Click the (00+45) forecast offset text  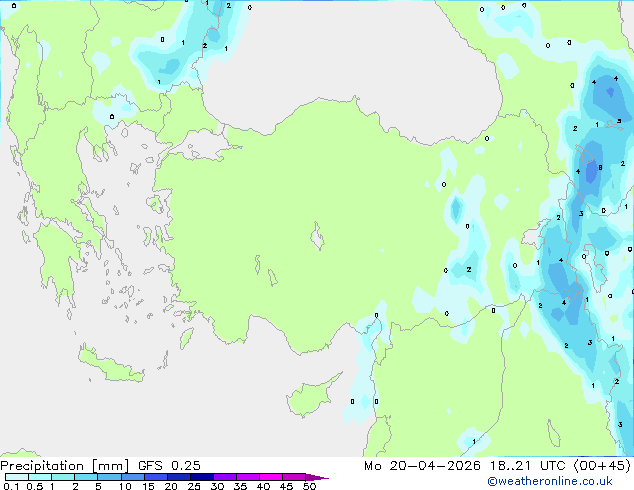coord(602,466)
